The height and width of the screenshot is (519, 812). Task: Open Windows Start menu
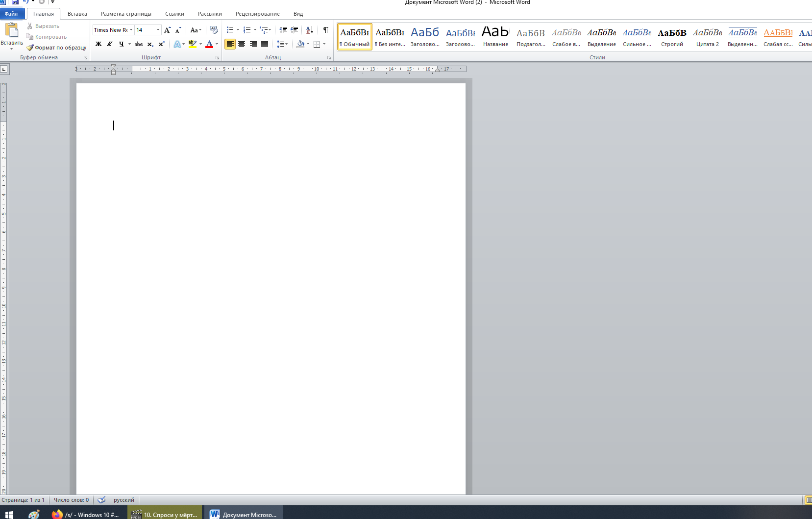pyautogui.click(x=9, y=514)
